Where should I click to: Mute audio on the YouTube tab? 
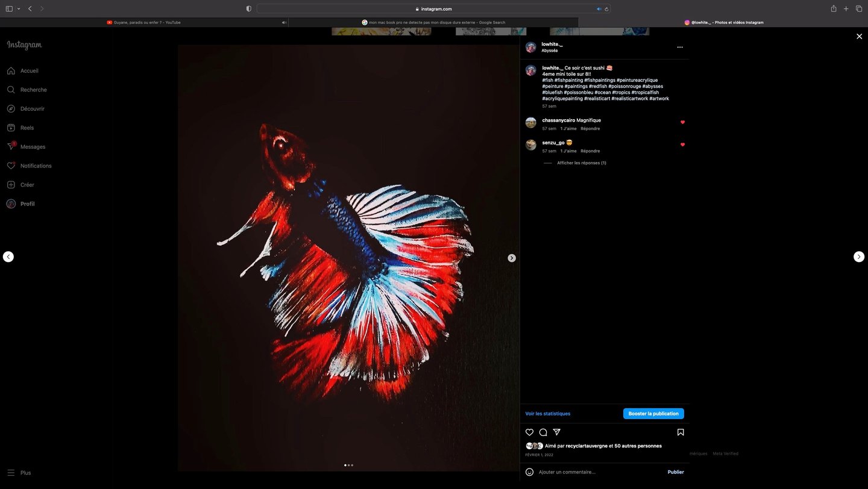[x=284, y=22]
